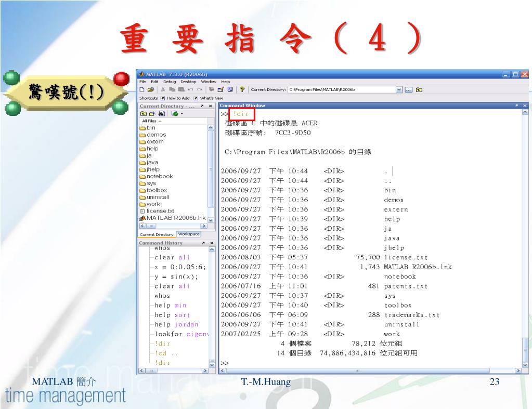The width and height of the screenshot is (532, 409).
Task: Switch to the Workspace tab
Action: pos(189,234)
